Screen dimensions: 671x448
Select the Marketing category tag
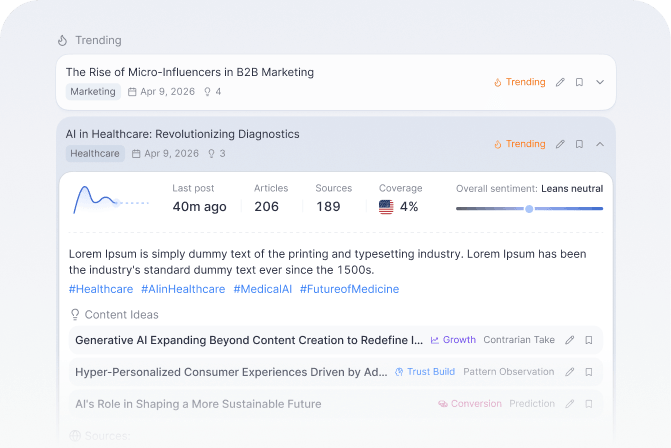(93, 92)
